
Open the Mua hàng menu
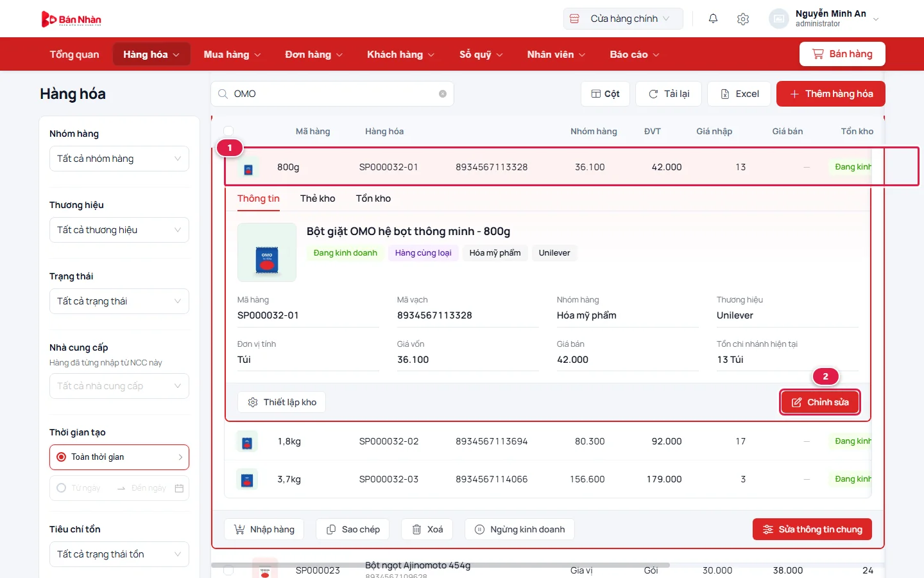coord(232,55)
